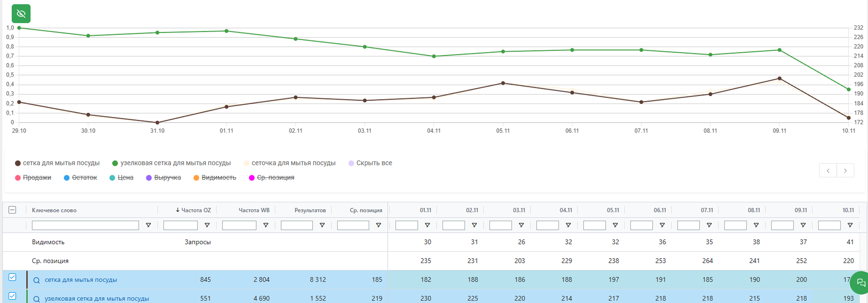Click filter icon under Ср. позиция column

point(378,225)
